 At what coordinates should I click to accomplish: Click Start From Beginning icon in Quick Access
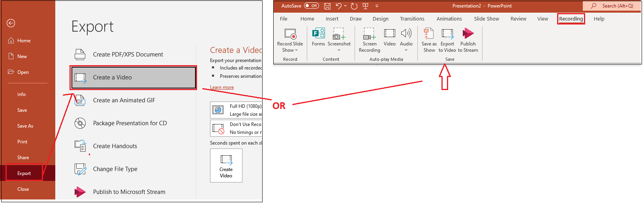point(366,6)
